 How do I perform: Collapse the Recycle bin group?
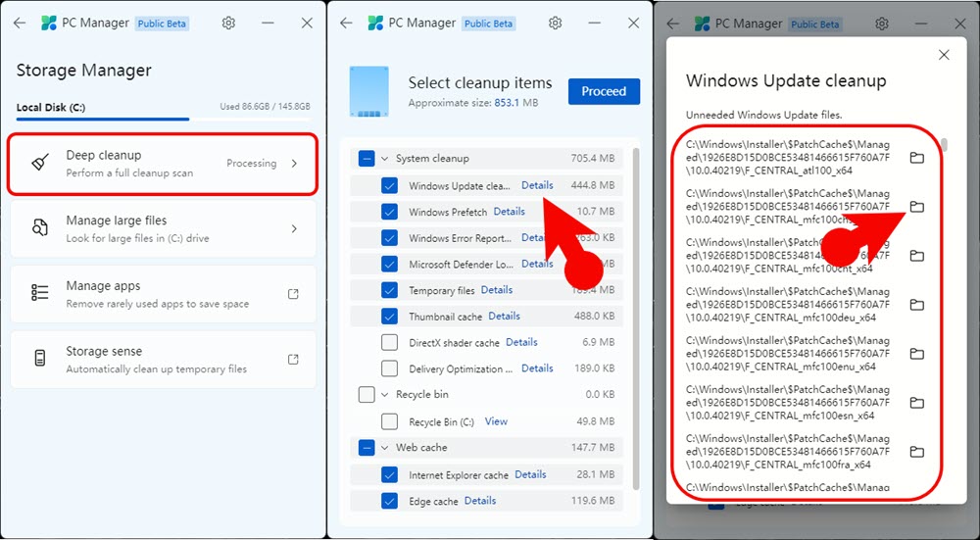[385, 394]
